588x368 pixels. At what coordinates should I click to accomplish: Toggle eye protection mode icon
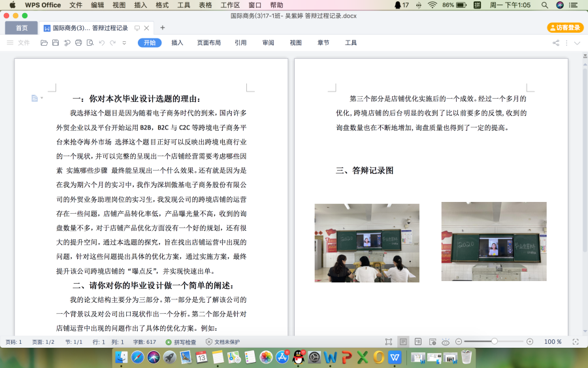(446, 342)
